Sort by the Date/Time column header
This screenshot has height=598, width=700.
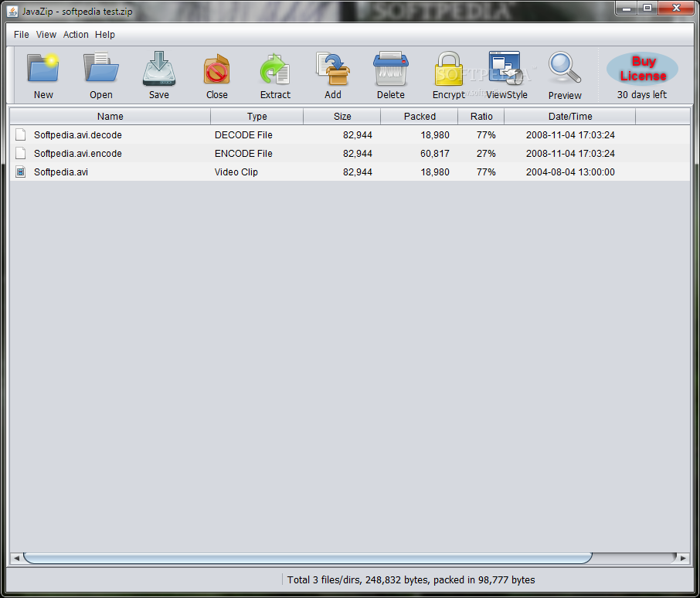(x=570, y=117)
